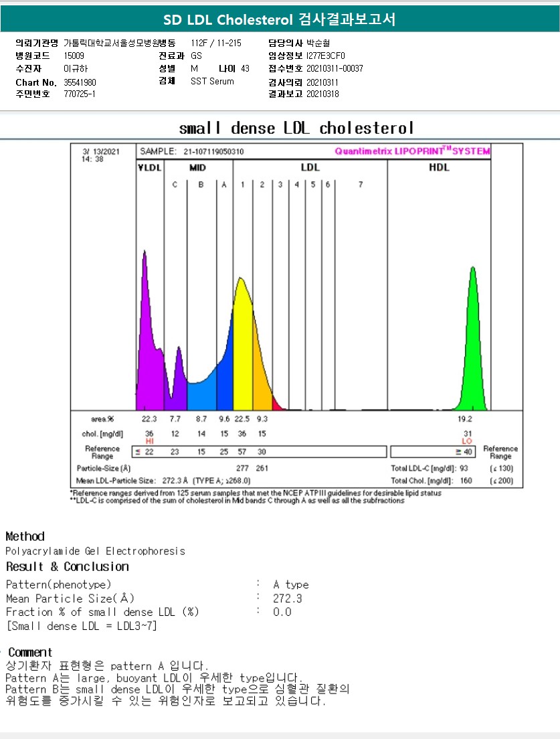Screen dimensions: 560x739
Task: Select the particle size value '277'
Action: click(x=243, y=468)
